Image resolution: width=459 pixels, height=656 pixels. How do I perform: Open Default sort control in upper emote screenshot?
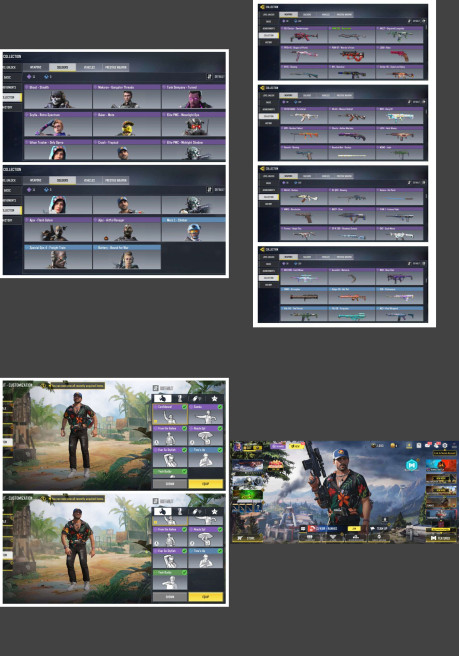point(164,388)
